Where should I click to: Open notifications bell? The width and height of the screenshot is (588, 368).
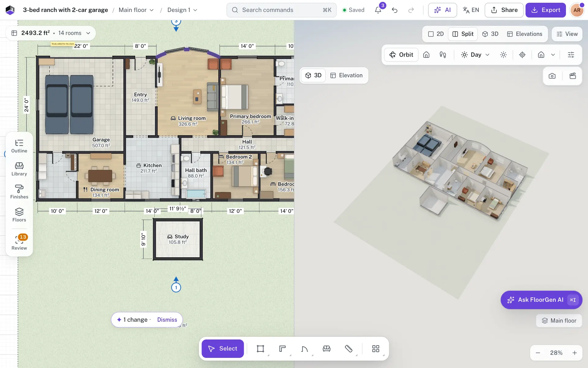378,10
